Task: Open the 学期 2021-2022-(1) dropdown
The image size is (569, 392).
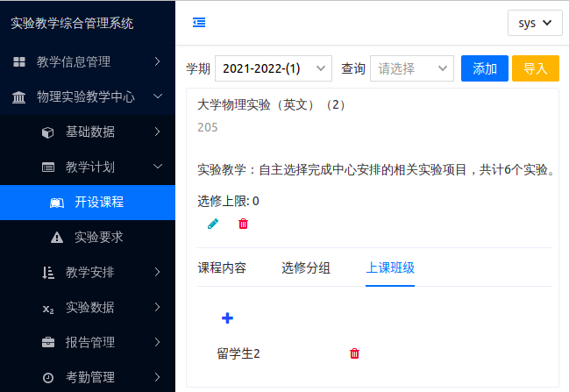Action: pyautogui.click(x=274, y=68)
